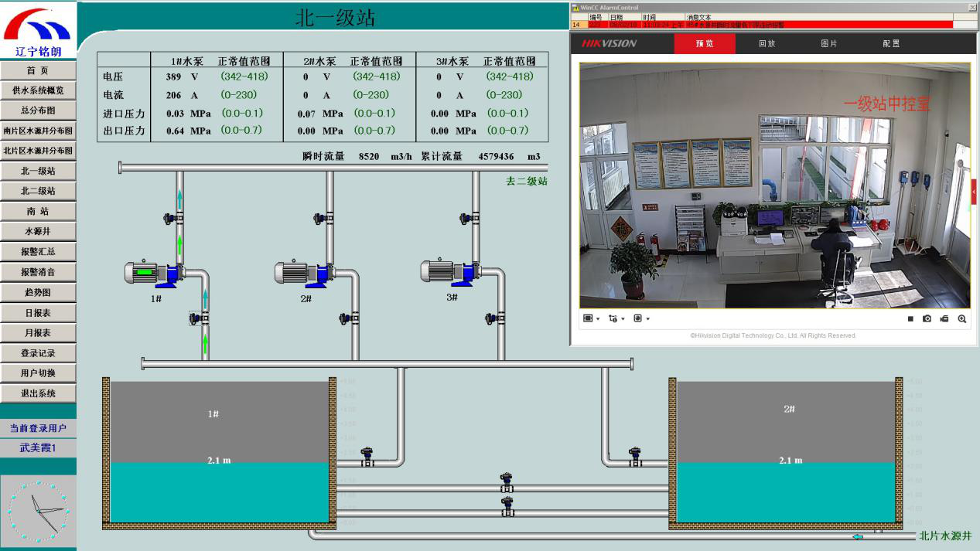Select the red alarm message row
This screenshot has height=551, width=980.
pyautogui.click(x=773, y=25)
